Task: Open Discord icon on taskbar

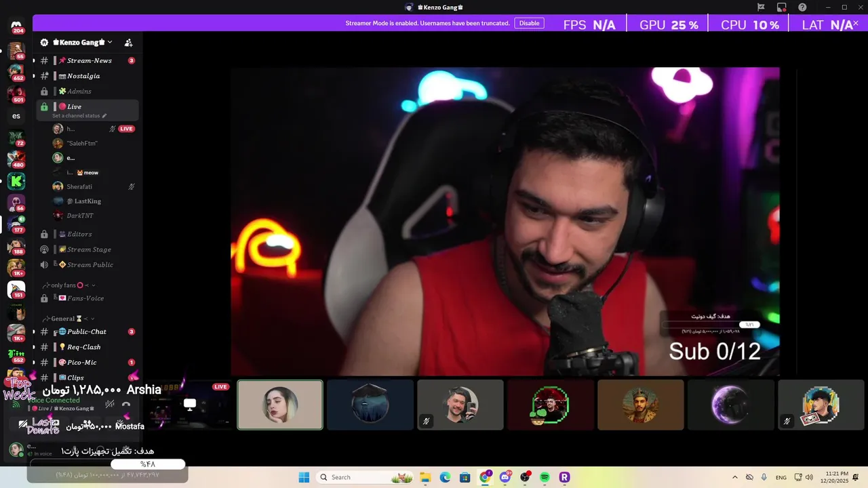Action: [x=505, y=477]
